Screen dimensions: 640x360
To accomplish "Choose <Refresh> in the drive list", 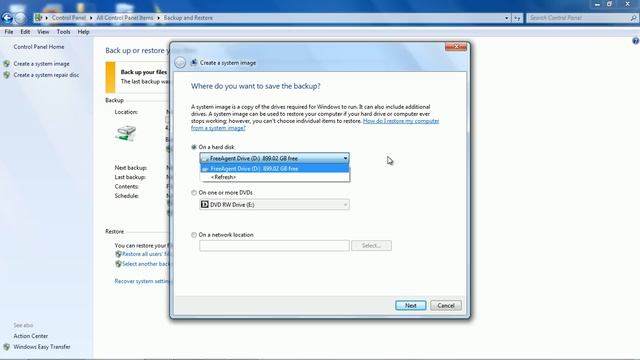I will (x=275, y=177).
